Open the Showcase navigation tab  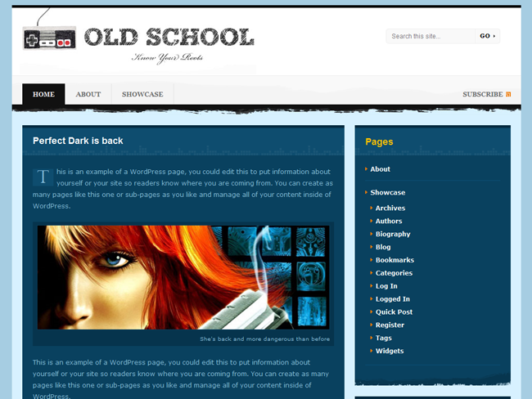pos(142,94)
